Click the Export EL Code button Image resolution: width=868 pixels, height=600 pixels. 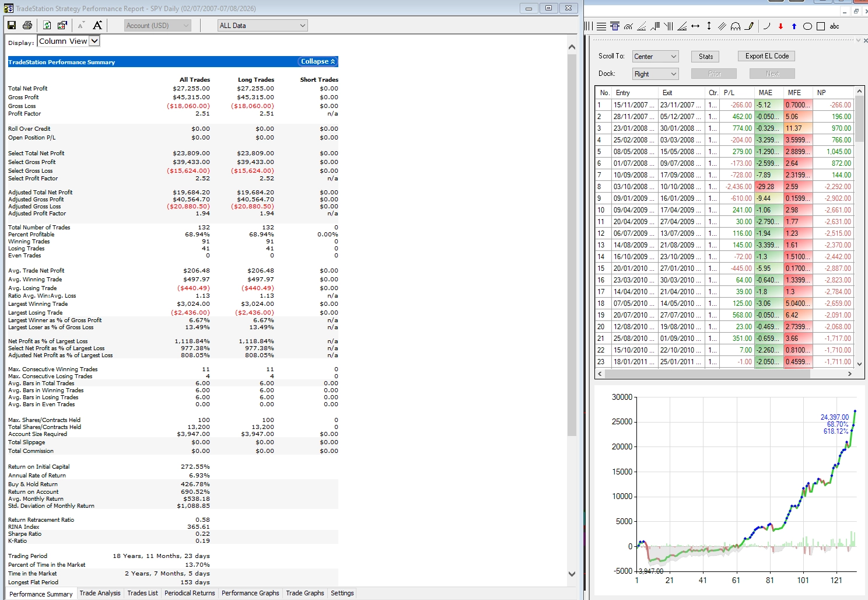point(766,56)
